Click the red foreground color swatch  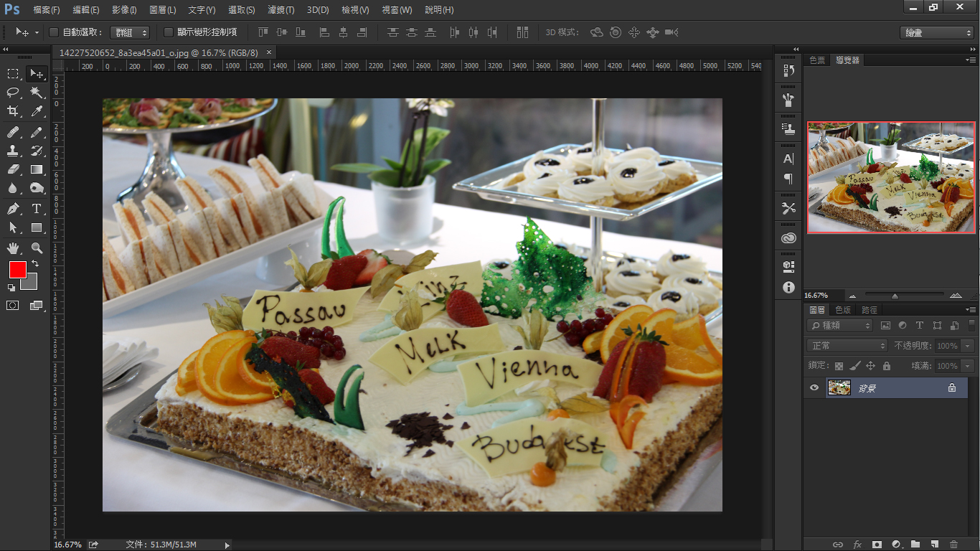point(17,270)
